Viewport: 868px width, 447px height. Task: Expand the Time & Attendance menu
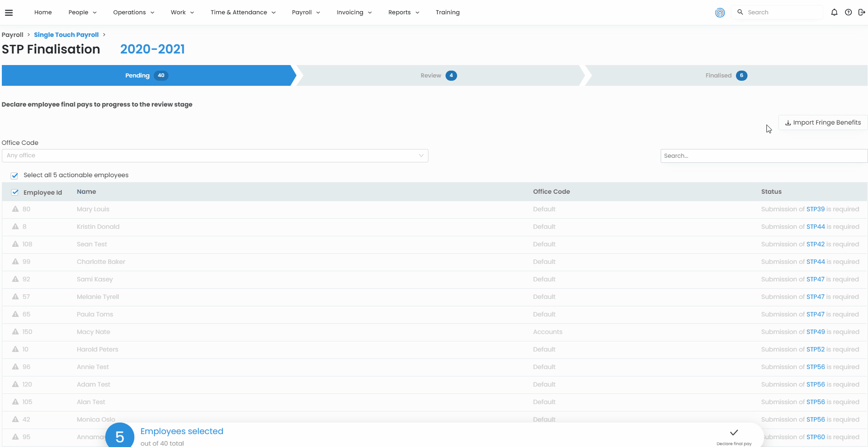tap(243, 12)
